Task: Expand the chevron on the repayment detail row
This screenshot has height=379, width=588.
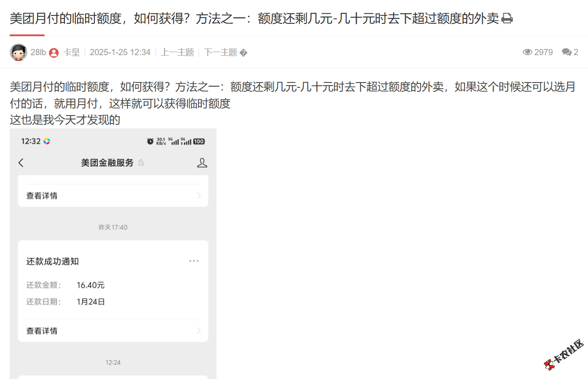Action: 199,330
